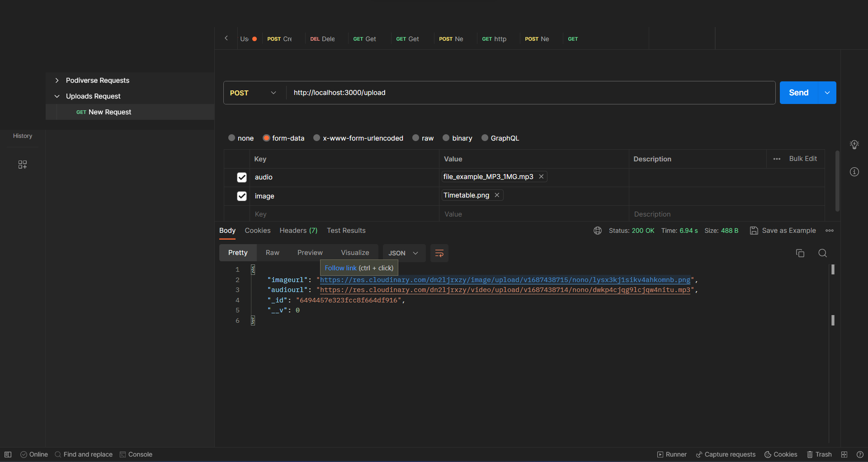Follow the audiourl cloudinary link
The image size is (868, 462).
(x=505, y=290)
